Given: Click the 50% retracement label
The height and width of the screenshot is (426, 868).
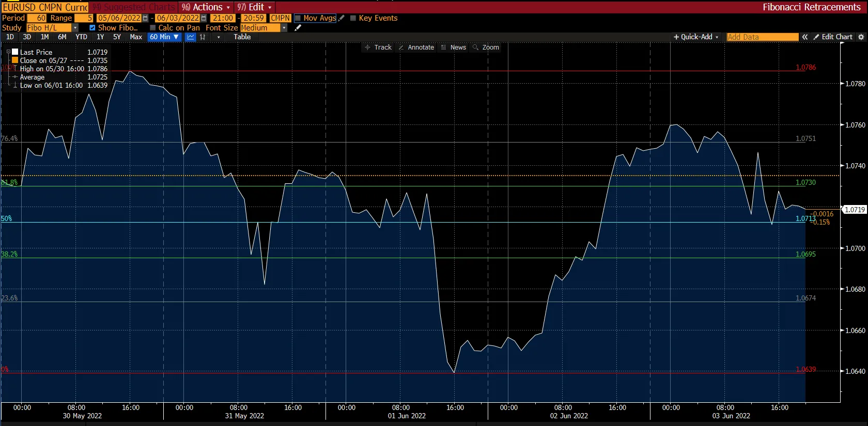Looking at the screenshot, I should point(6,219).
